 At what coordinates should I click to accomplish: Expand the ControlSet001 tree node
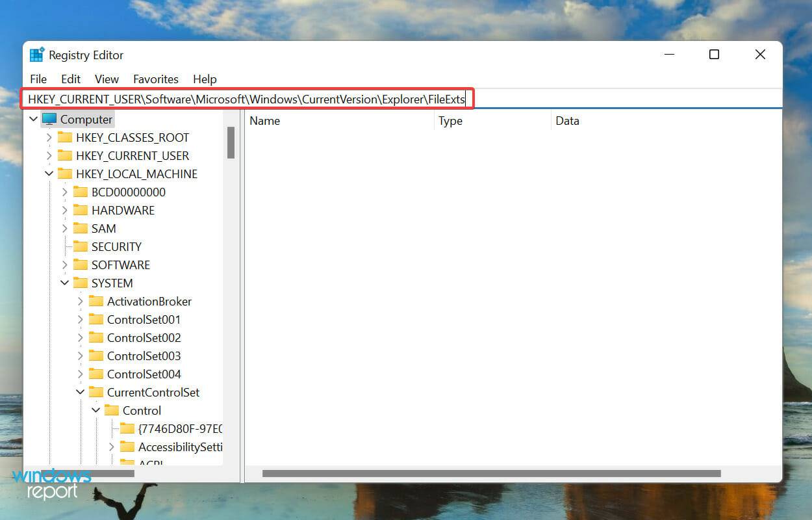[79, 319]
